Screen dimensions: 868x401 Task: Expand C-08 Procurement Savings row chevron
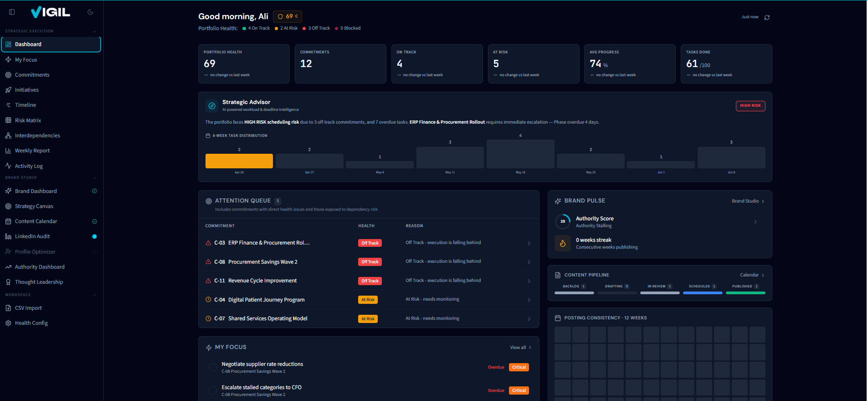tap(529, 262)
